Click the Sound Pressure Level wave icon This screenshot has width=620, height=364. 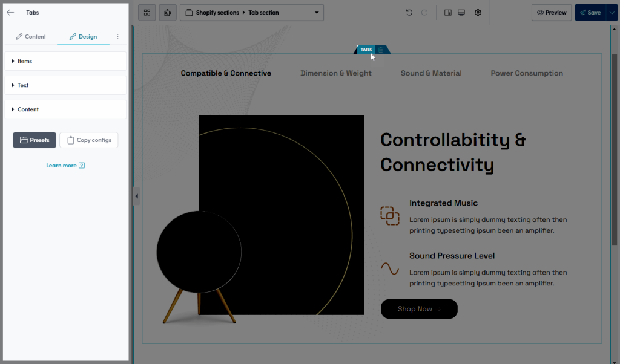coord(390,269)
